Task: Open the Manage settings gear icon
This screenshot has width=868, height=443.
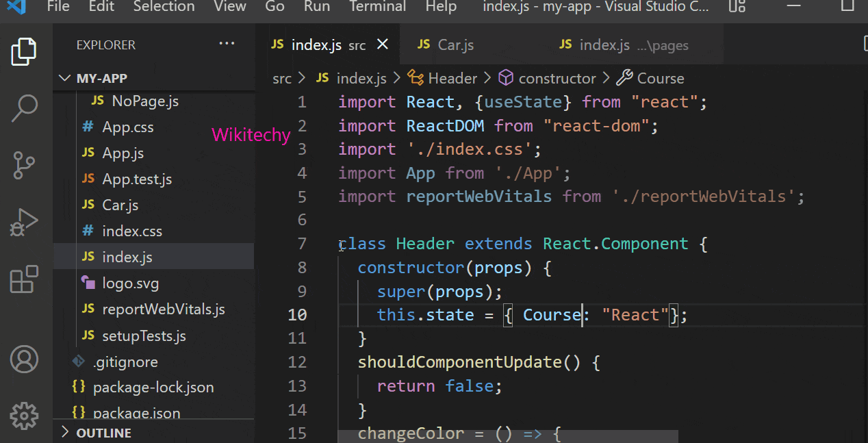Action: (x=24, y=414)
